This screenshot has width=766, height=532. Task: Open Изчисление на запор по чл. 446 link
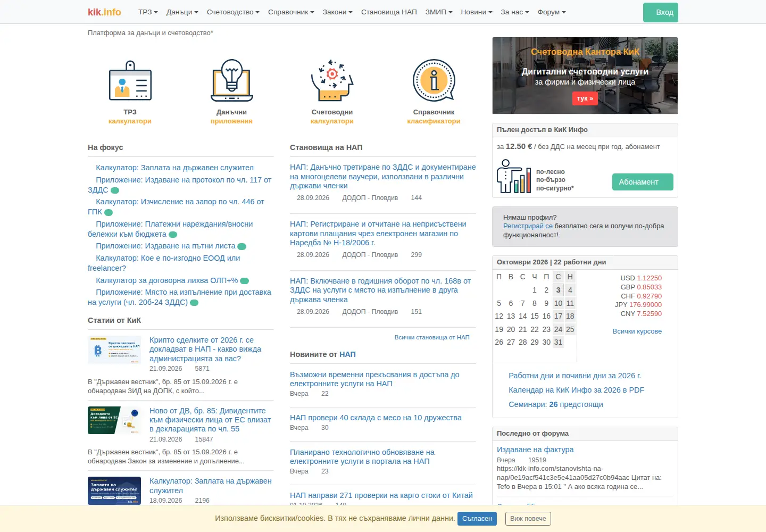(x=176, y=206)
